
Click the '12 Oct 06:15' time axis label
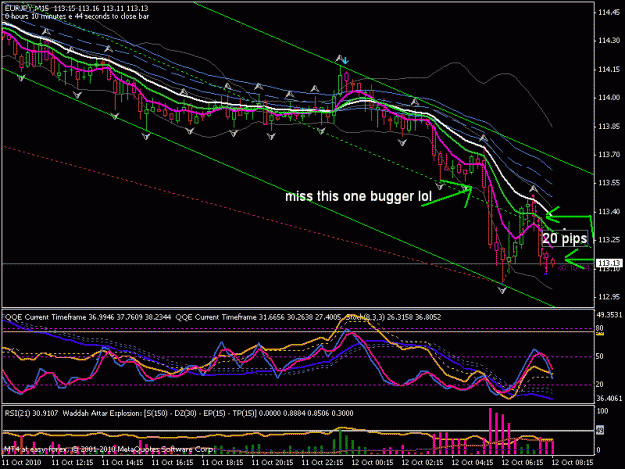522,463
